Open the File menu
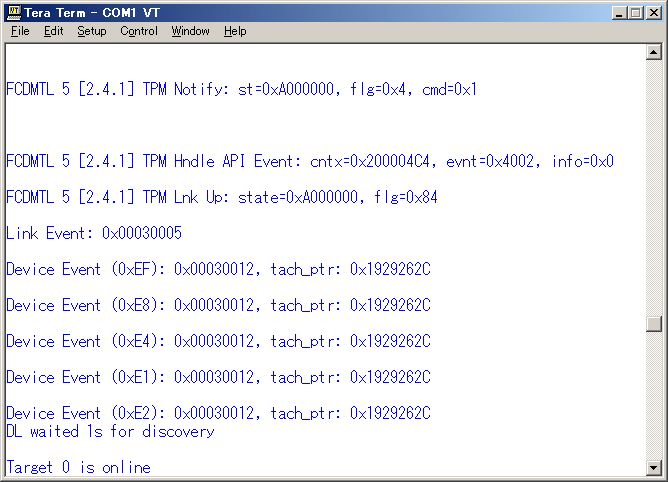668x482 pixels. click(20, 31)
